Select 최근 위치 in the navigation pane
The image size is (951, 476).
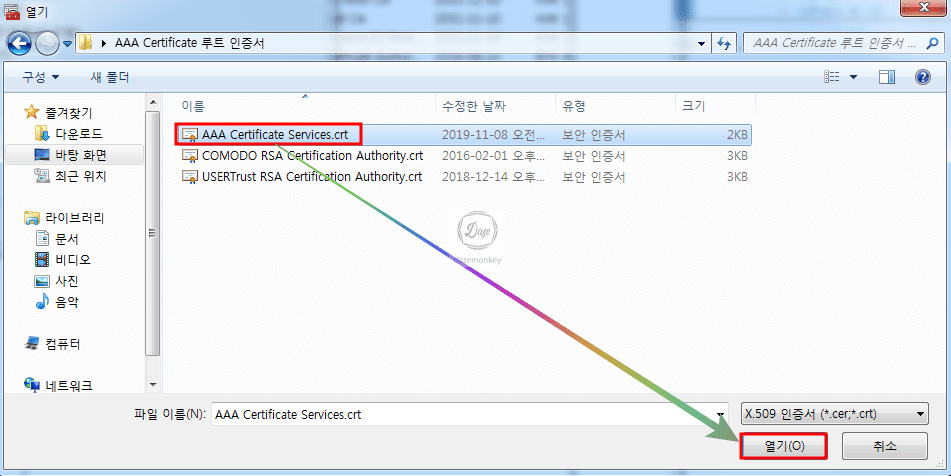81,176
